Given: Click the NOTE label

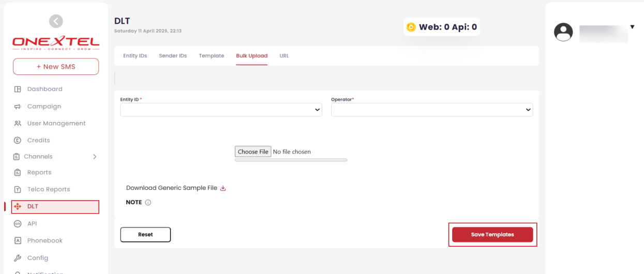Looking at the screenshot, I should [134, 203].
